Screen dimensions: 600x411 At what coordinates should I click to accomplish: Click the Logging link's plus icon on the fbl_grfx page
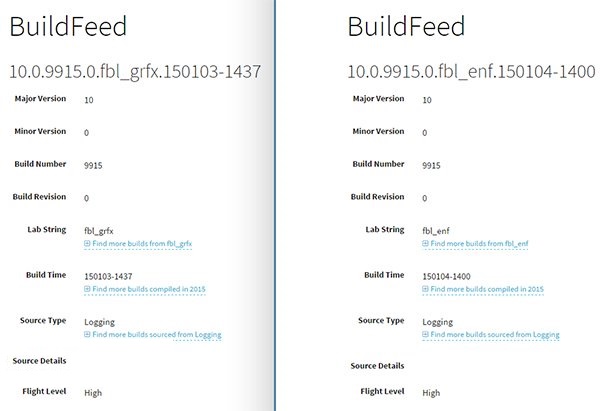pos(88,335)
